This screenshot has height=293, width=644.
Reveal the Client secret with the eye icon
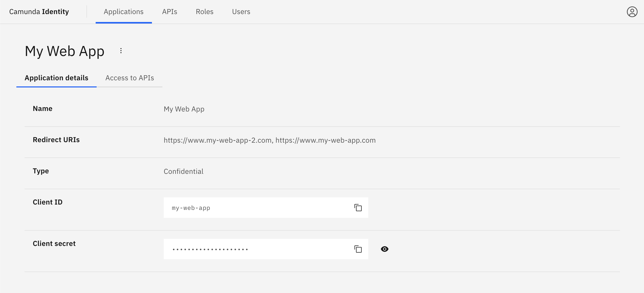click(x=385, y=249)
